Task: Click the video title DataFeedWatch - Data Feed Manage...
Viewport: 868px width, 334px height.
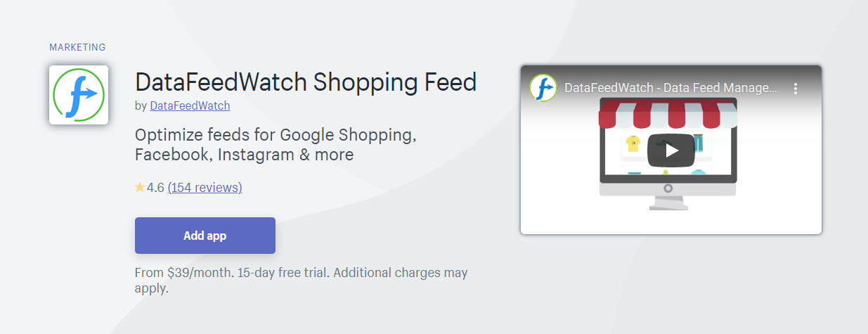Action: pos(671,89)
